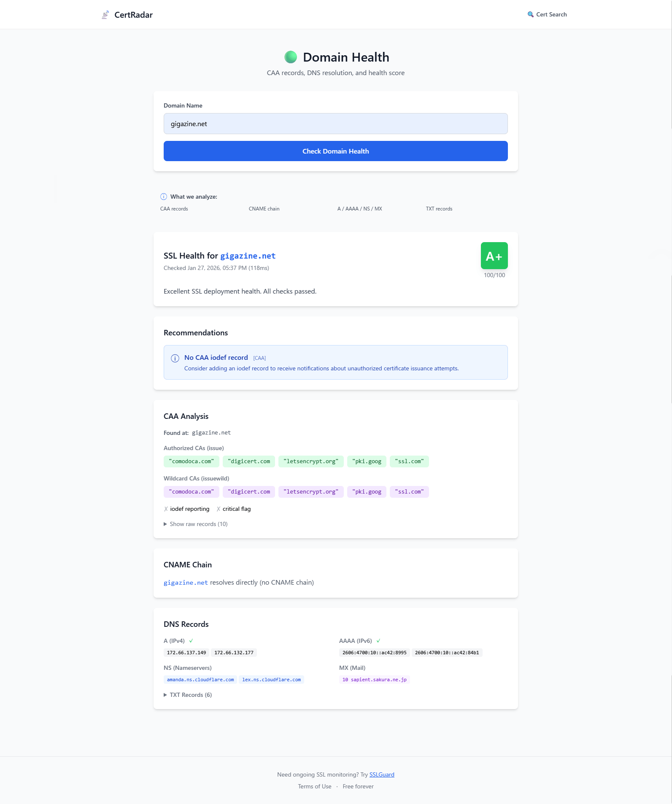
Task: Click the info icon in No CAA iodef recommendation
Action: pos(175,358)
